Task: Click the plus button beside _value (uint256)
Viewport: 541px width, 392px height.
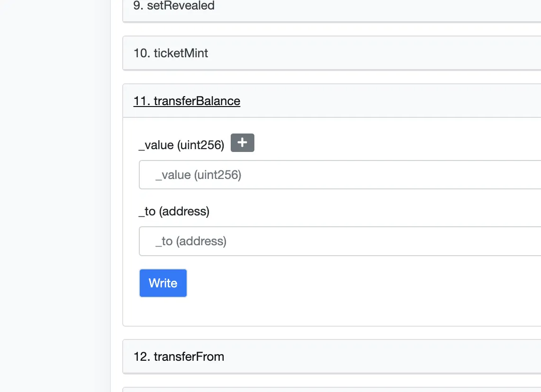Action: coord(242,143)
